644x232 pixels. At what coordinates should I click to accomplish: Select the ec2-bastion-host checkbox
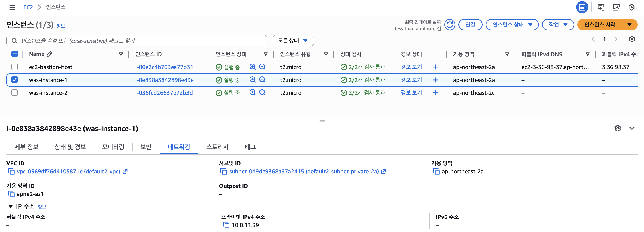[15, 67]
